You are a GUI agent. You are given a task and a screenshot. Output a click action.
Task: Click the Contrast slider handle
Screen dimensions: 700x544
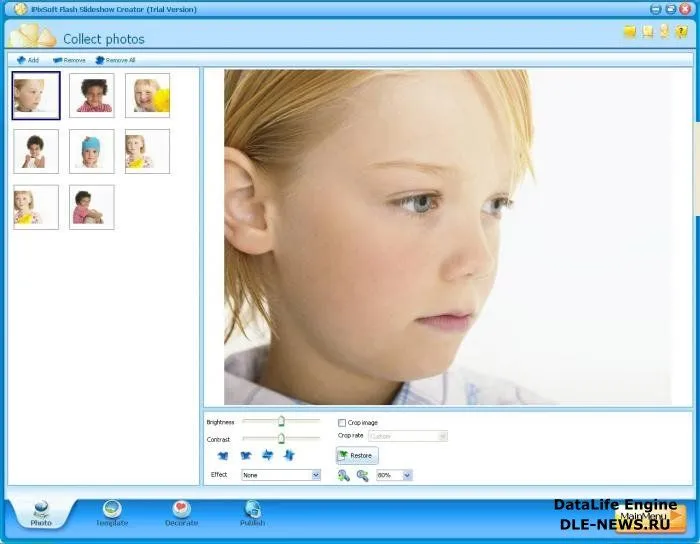click(281, 438)
